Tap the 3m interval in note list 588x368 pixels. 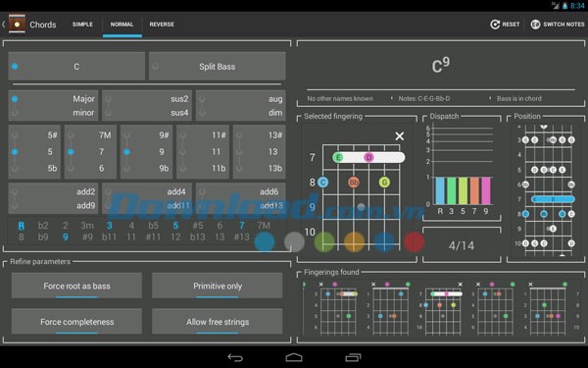coord(87,226)
